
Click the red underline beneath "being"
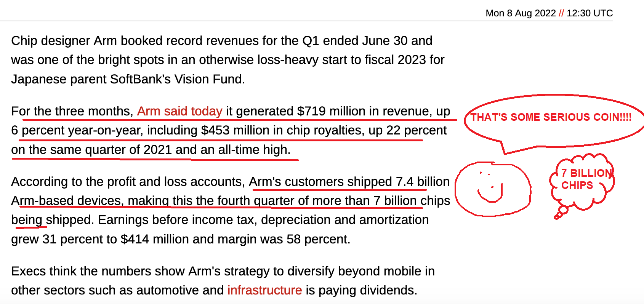pyautogui.click(x=31, y=227)
